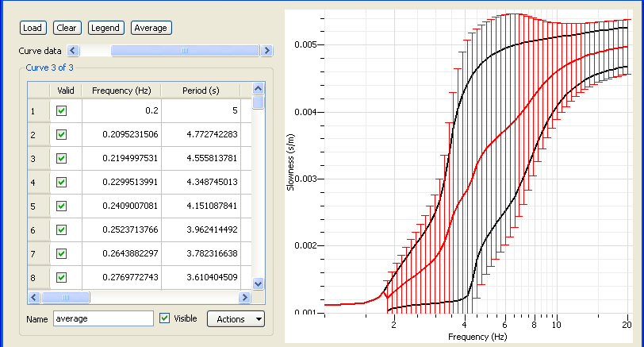Click the curve Name input field

pos(103,318)
